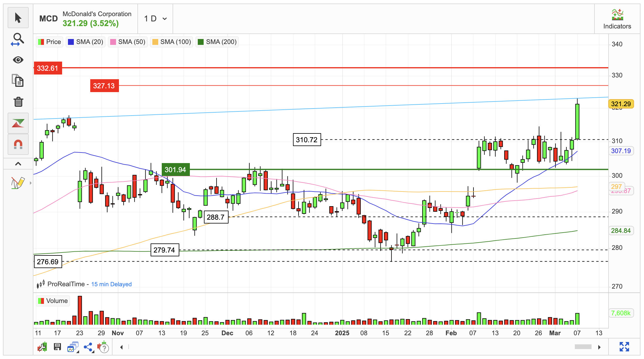Screen dimensions: 644x359
Task: Select the drawing pencil tool
Action: (x=18, y=183)
